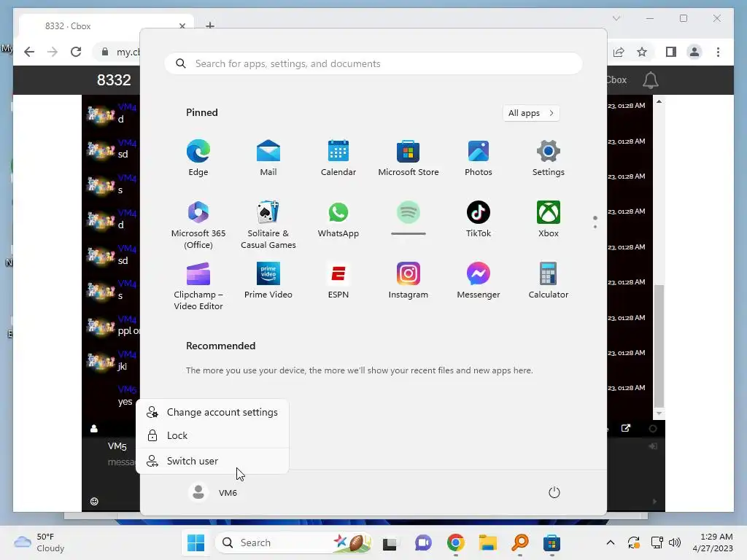Open Settings from the Start menu
This screenshot has height=560, width=747.
pos(549,158)
